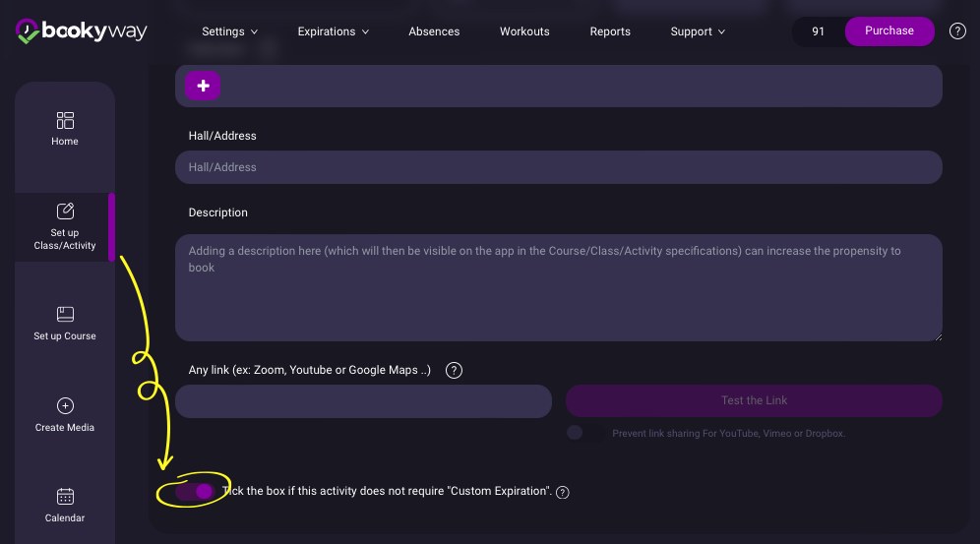
Task: Click the Bookyway logo
Action: pos(81,31)
